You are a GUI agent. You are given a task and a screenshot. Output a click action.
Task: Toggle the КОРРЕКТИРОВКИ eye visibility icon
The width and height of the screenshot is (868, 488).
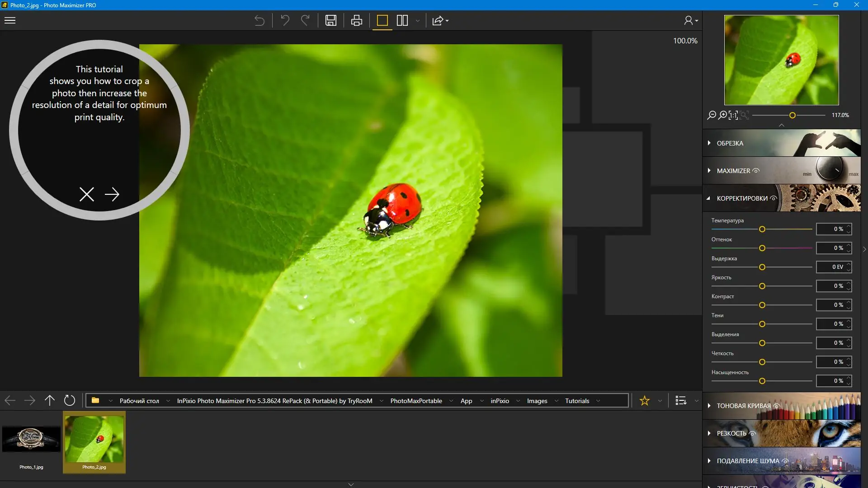pos(774,198)
